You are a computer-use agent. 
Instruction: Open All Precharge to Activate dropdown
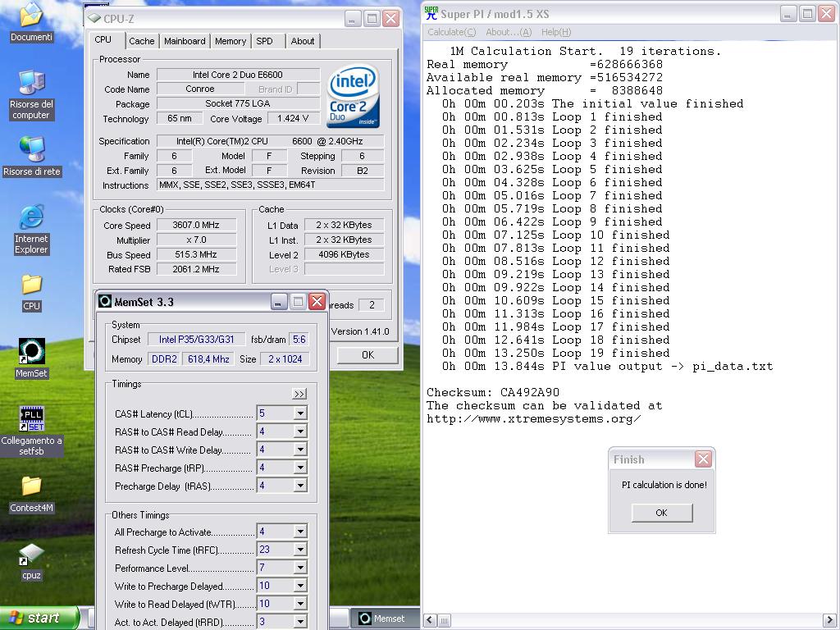coord(300,532)
